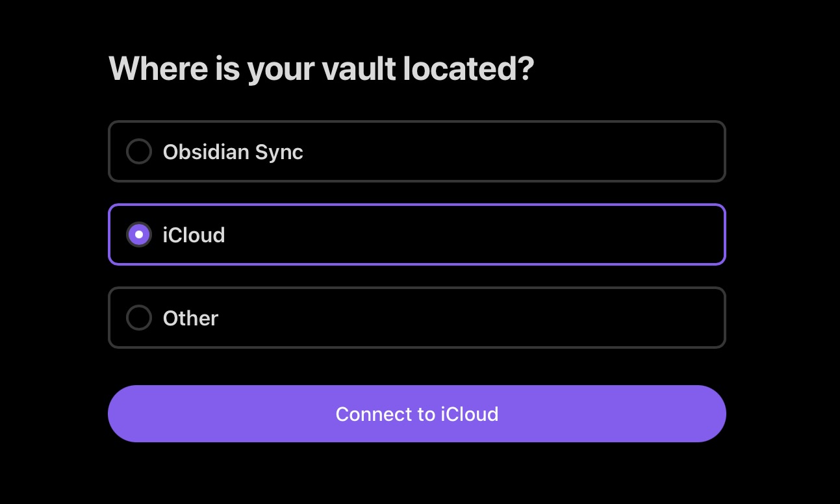Switch vault location to Other
840x504 pixels.
point(417,318)
